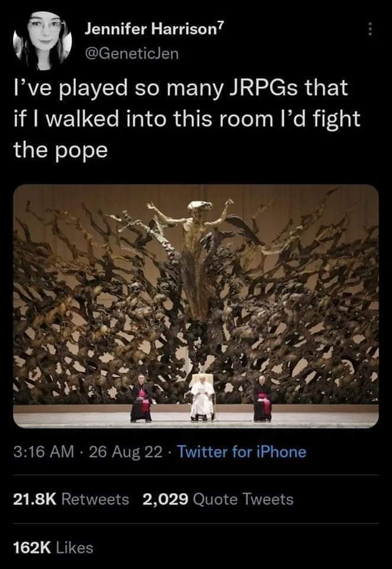Click the 3:16 AM timestamp
The image size is (392, 569).
pyautogui.click(x=44, y=452)
